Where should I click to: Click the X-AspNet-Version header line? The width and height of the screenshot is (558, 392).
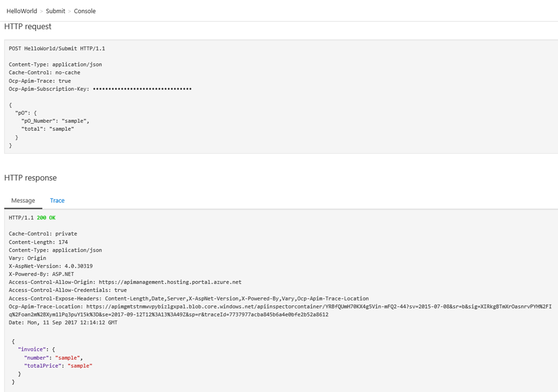coord(51,266)
